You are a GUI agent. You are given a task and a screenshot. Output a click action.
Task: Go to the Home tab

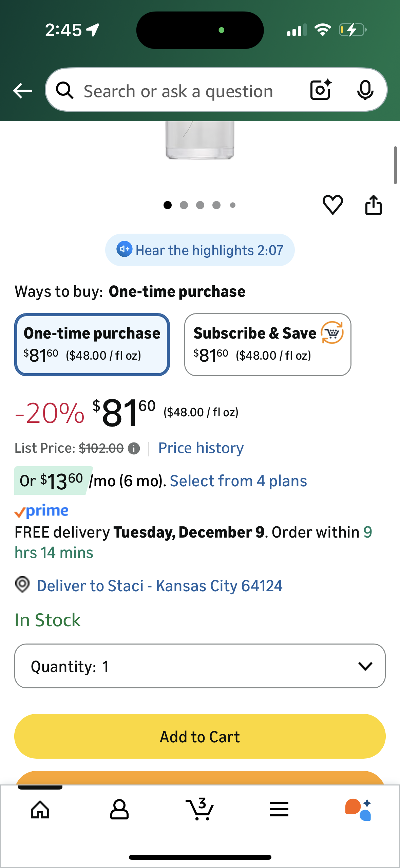tap(40, 809)
